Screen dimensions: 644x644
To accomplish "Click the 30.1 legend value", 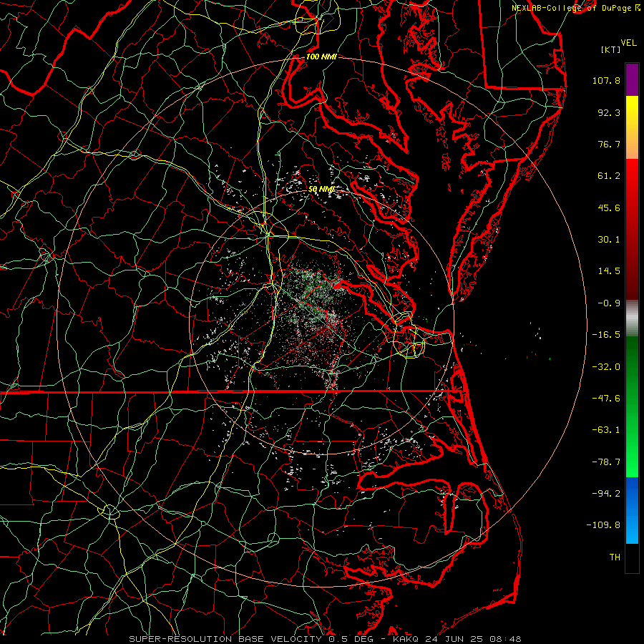I will tap(609, 240).
